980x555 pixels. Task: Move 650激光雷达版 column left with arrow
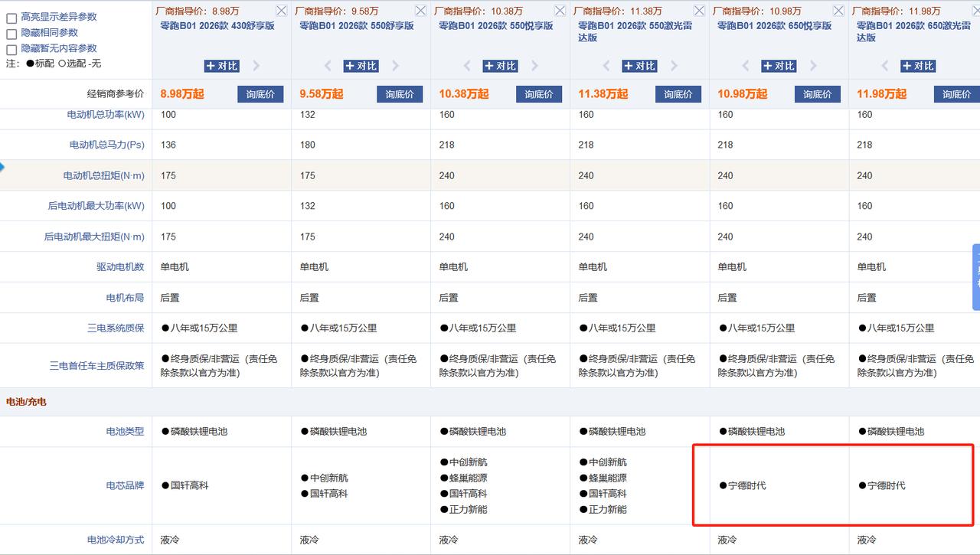(x=885, y=66)
